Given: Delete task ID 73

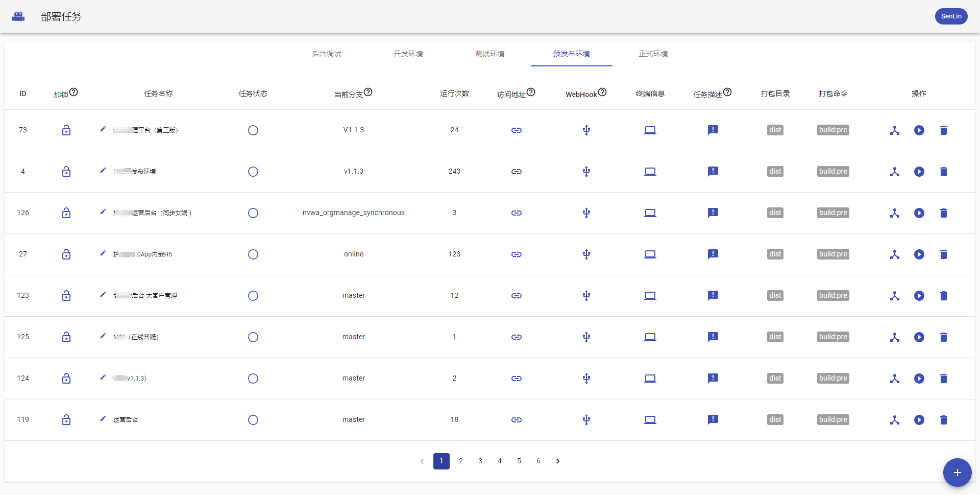Looking at the screenshot, I should 944,130.
